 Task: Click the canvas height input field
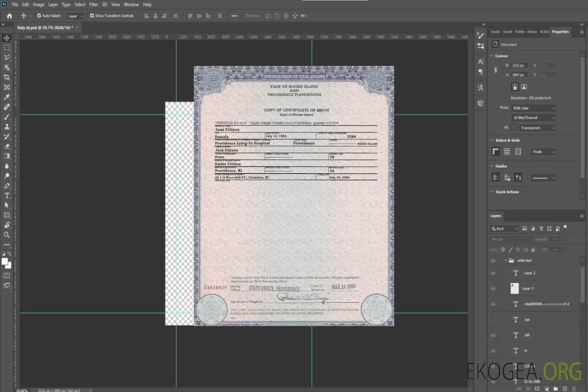point(519,75)
